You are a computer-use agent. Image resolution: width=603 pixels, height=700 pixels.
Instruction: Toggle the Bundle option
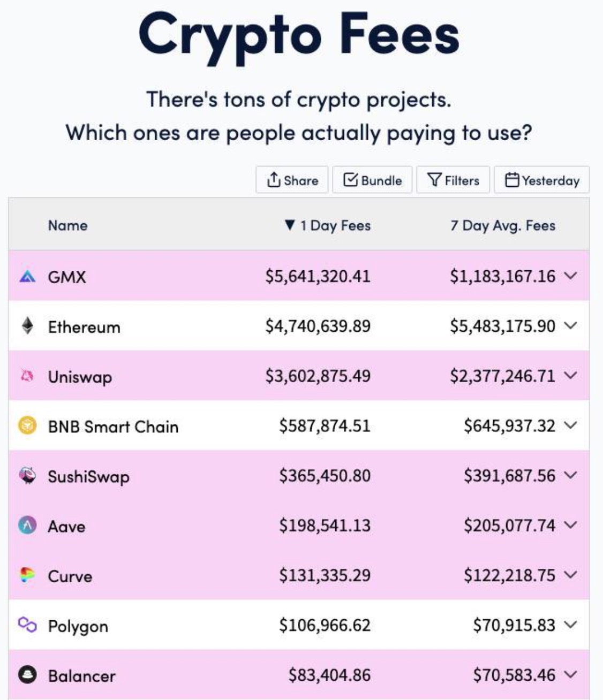coord(372,180)
